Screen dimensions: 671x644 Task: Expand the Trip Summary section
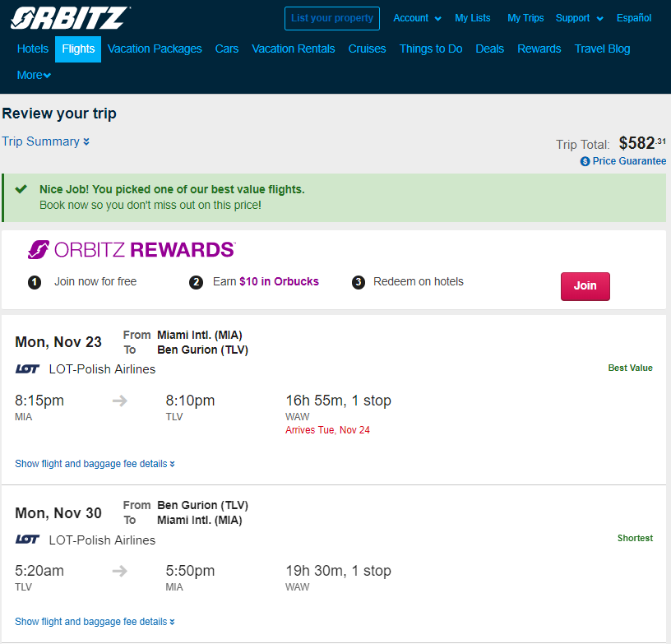click(45, 141)
